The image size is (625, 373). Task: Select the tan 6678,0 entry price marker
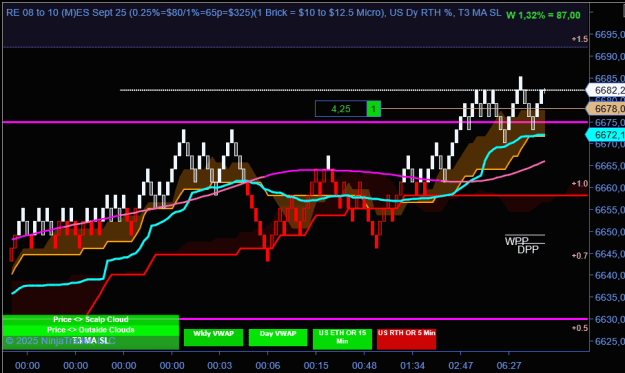click(x=606, y=109)
